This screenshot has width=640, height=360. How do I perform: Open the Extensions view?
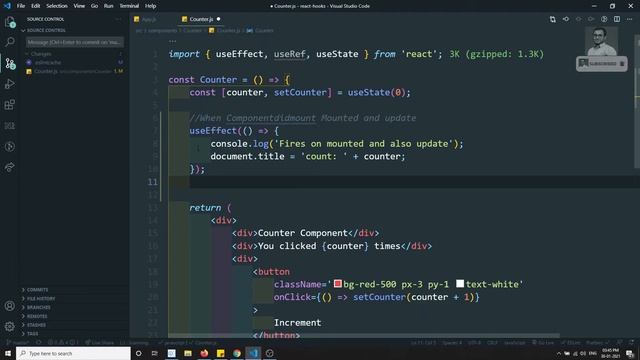[10, 104]
